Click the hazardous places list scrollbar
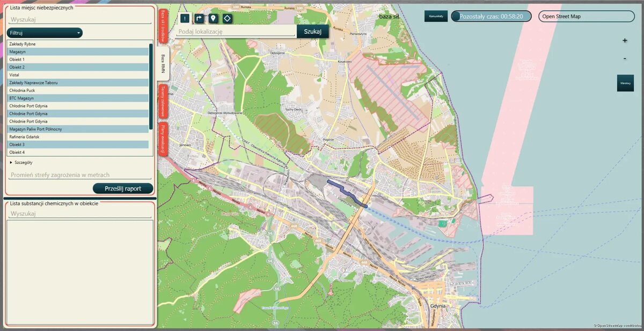The width and height of the screenshot is (644, 331). [x=150, y=87]
